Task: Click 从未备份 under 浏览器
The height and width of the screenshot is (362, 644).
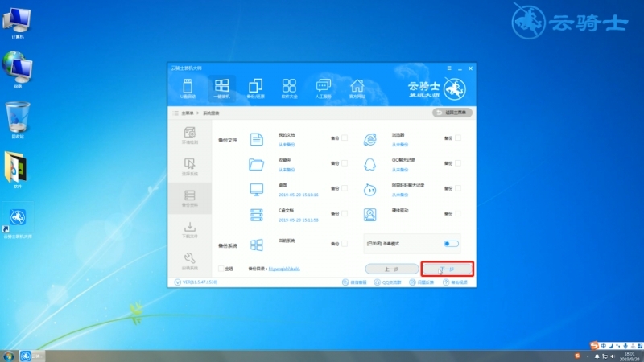Action: pyautogui.click(x=400, y=145)
